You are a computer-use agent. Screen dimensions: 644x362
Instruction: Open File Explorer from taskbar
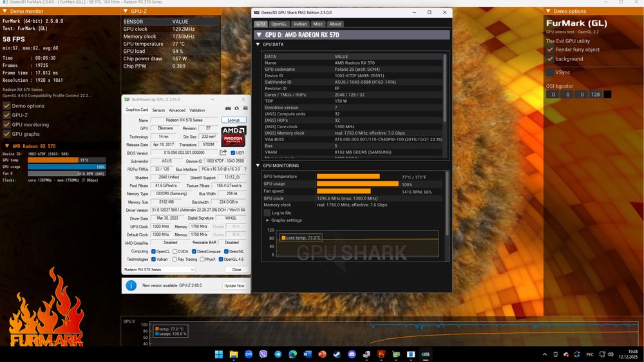[234, 354]
